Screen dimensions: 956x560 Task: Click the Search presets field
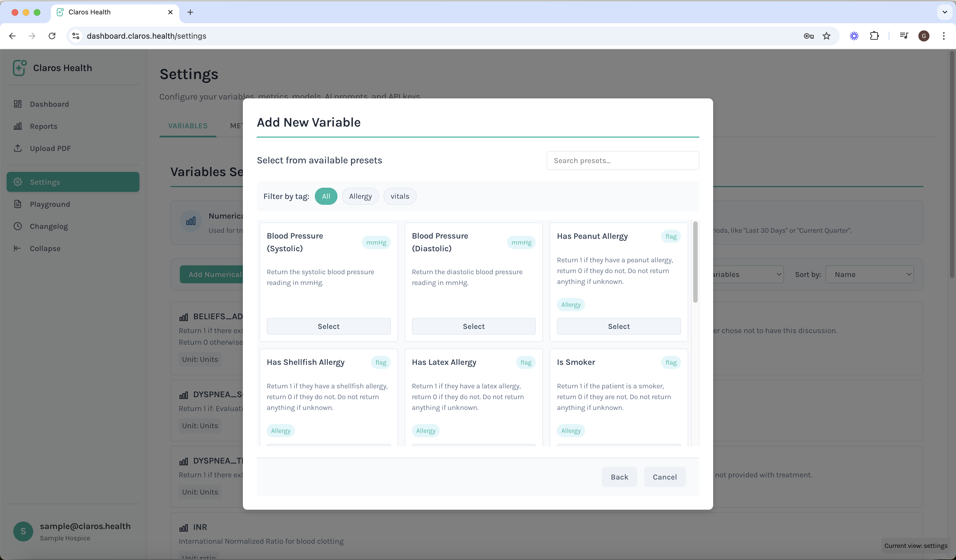(623, 160)
